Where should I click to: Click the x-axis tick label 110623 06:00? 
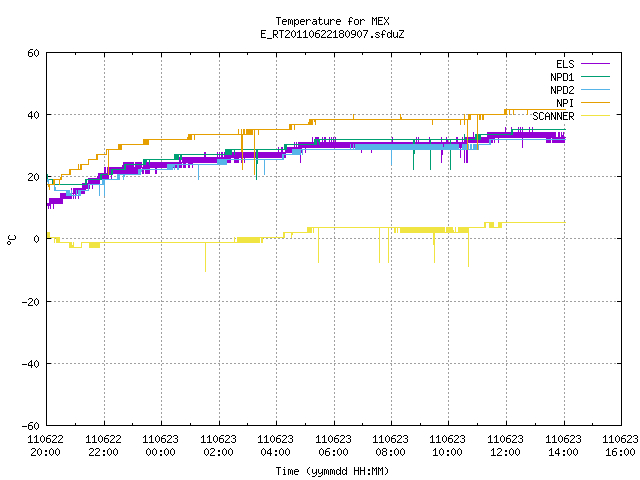pos(333,446)
